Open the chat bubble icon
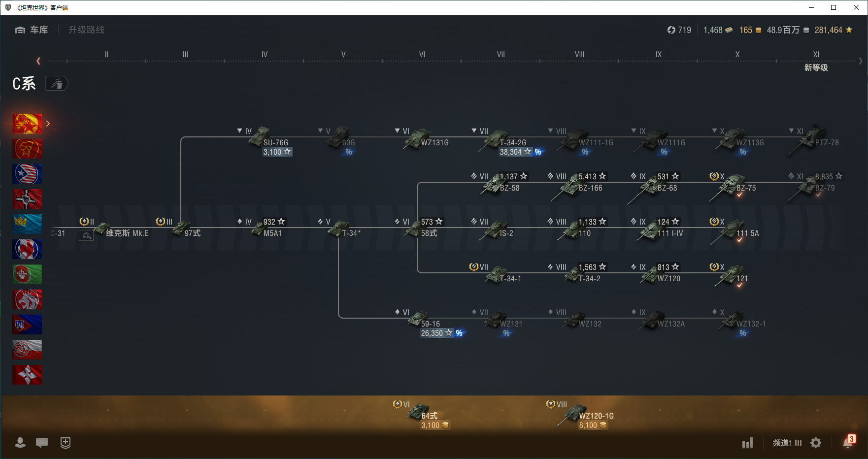The image size is (868, 459). pyautogui.click(x=42, y=443)
